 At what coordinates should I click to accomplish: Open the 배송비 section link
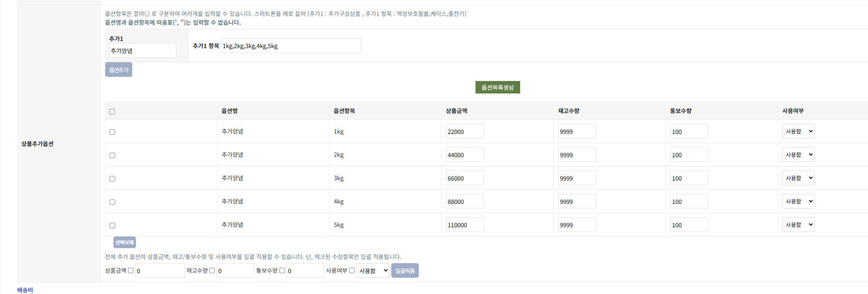coord(25,290)
